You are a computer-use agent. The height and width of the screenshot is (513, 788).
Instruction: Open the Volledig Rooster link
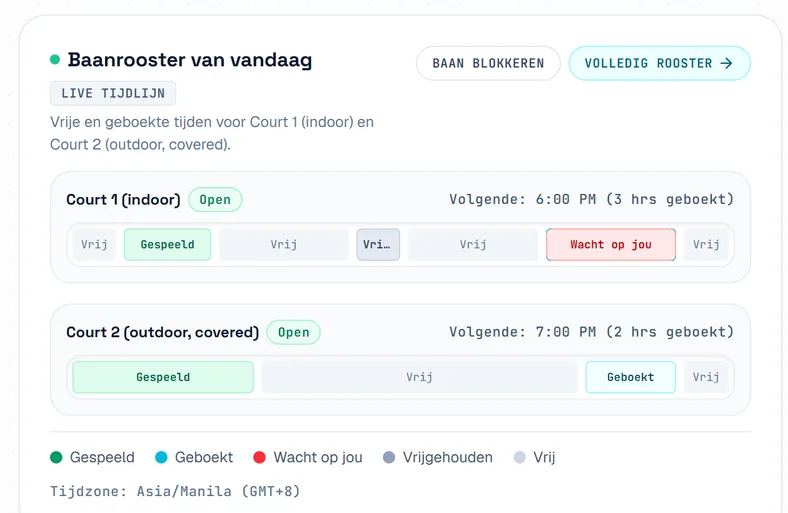[x=659, y=63]
